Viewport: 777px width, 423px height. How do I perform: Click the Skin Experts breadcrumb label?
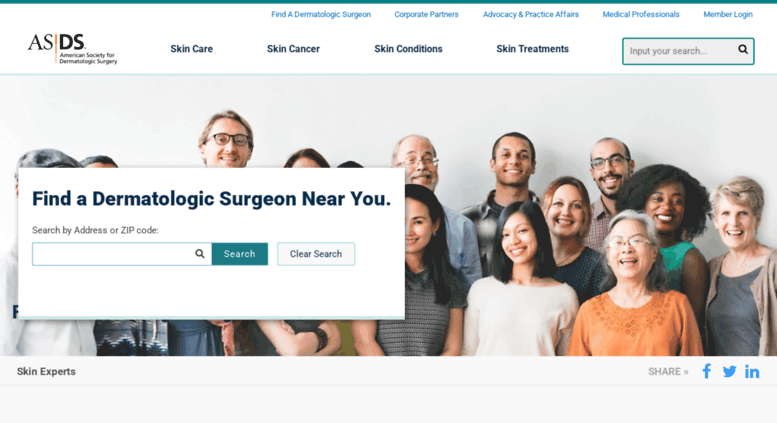pyautogui.click(x=46, y=371)
